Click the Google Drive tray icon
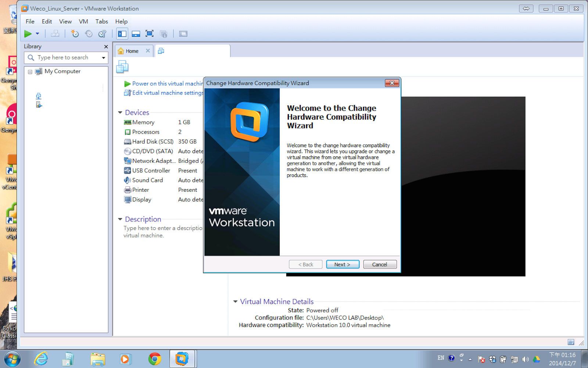 pos(537,360)
